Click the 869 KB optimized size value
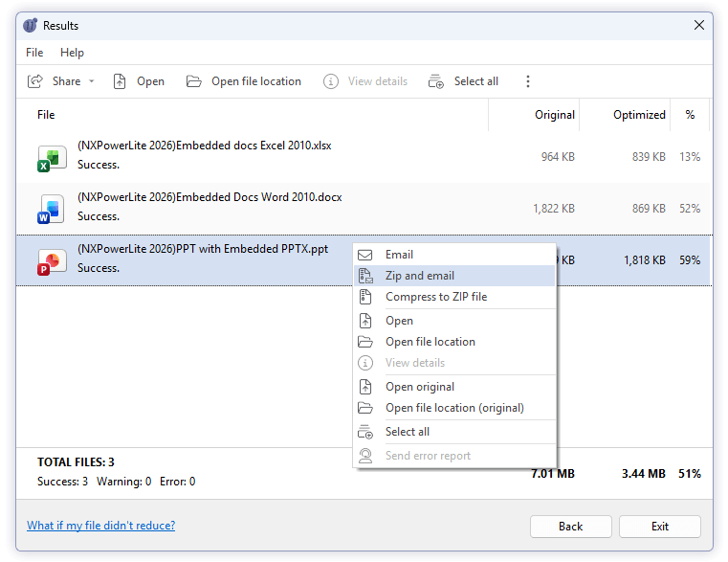This screenshot has width=728, height=562. point(649,209)
